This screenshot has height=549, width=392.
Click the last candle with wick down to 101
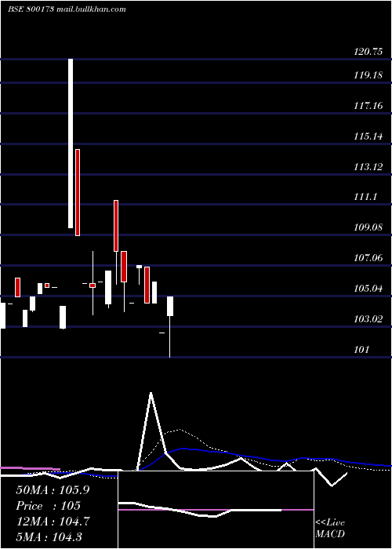click(170, 327)
